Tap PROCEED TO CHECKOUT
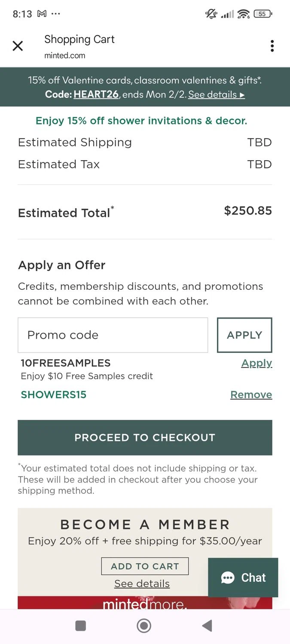 tap(145, 437)
